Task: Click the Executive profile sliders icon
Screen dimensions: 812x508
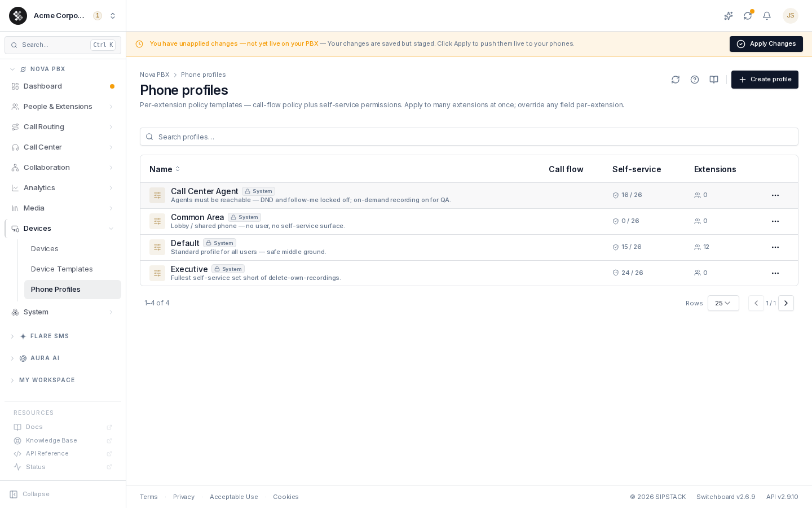Action: [157, 273]
